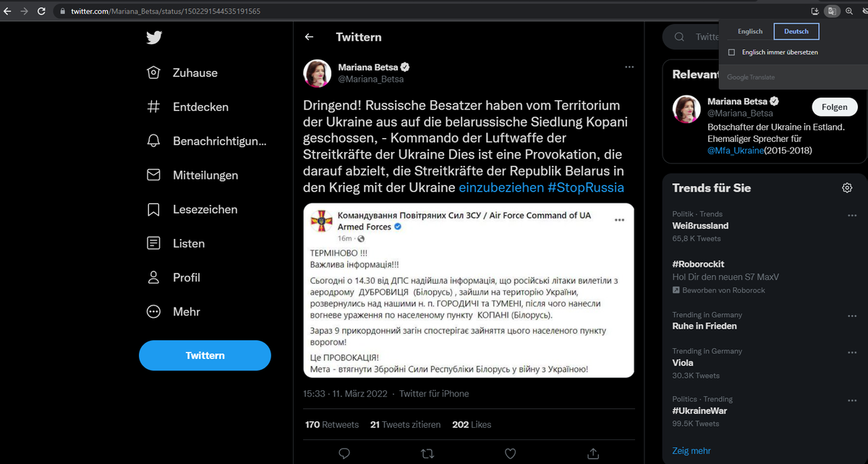Share the tweet via share icon
Screen dimensions: 868x464
593,454
